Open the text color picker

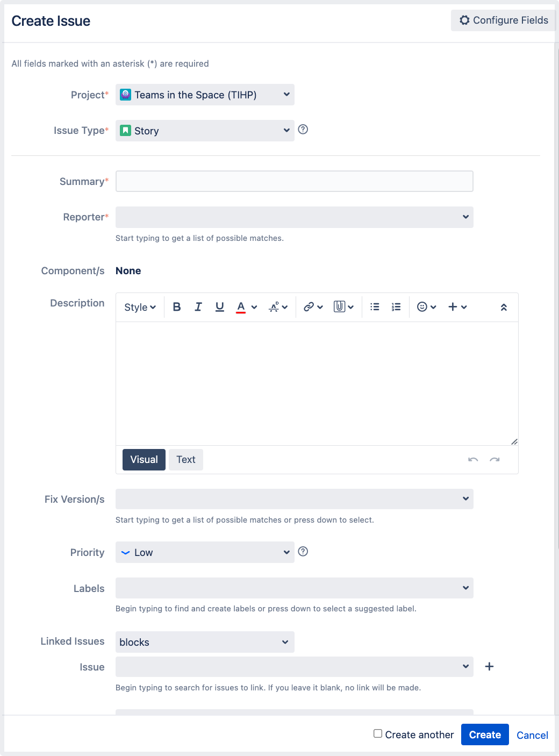click(x=241, y=306)
